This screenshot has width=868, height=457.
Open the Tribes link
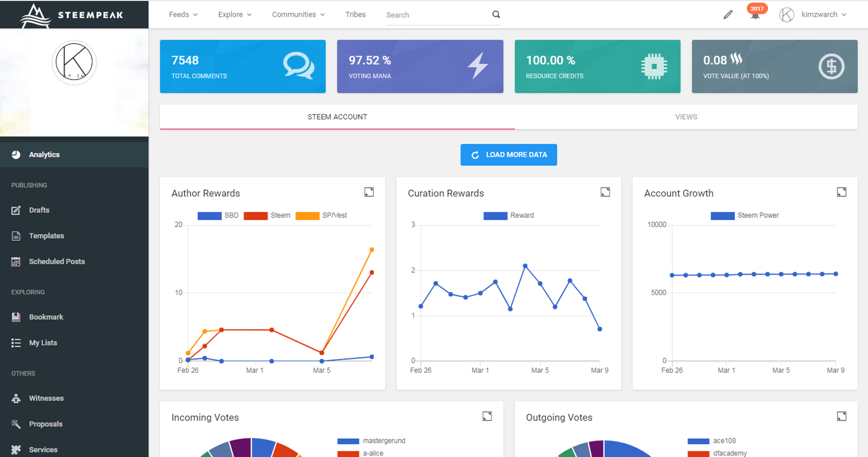coord(355,15)
